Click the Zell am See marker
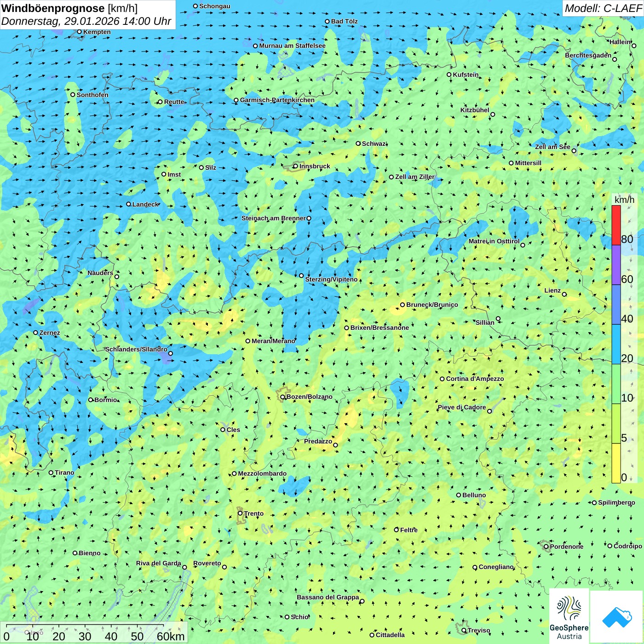Viewport: 644px width, 644px height. (x=574, y=151)
